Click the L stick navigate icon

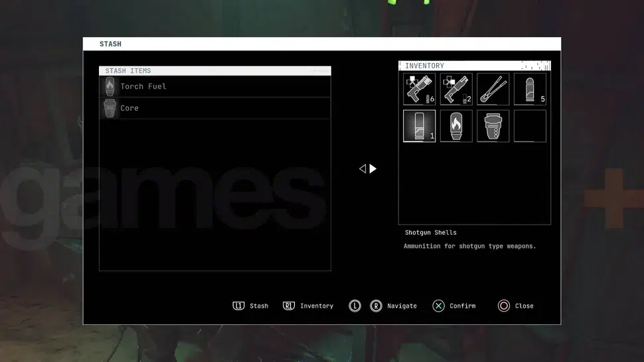point(355,306)
